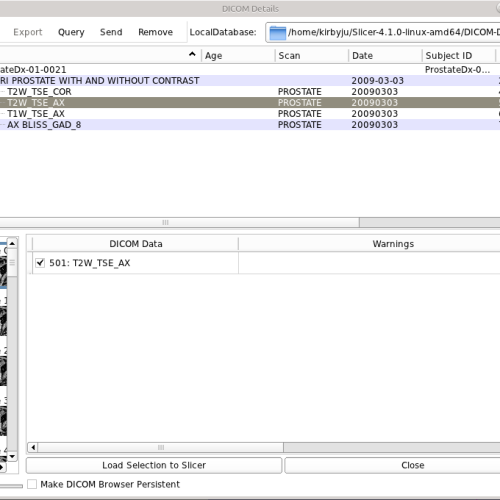Click the ProstateDx-0... Subject ID cell
Screen dimensions: 500x500
(457, 70)
